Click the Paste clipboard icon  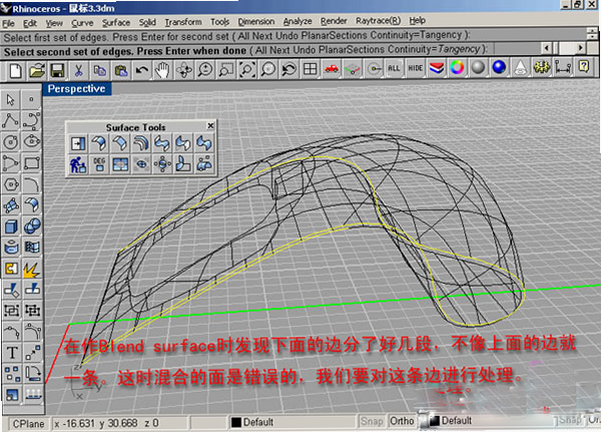coord(121,71)
